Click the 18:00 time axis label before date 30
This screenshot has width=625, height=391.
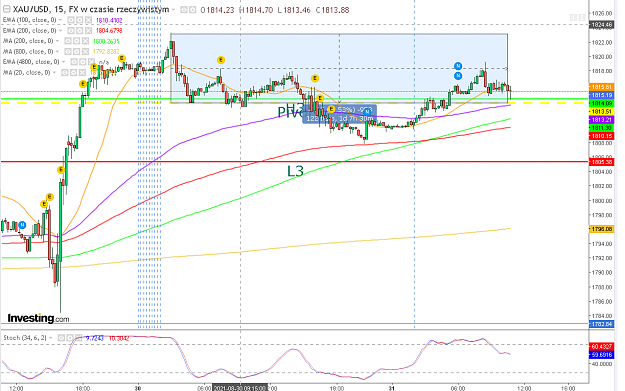(x=83, y=388)
